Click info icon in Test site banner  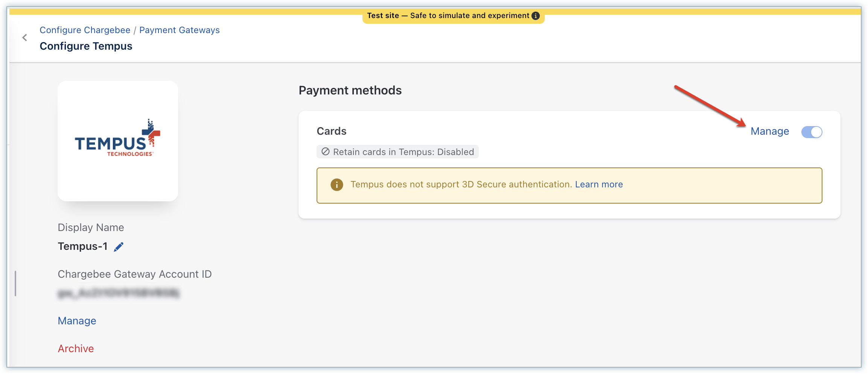click(x=536, y=16)
